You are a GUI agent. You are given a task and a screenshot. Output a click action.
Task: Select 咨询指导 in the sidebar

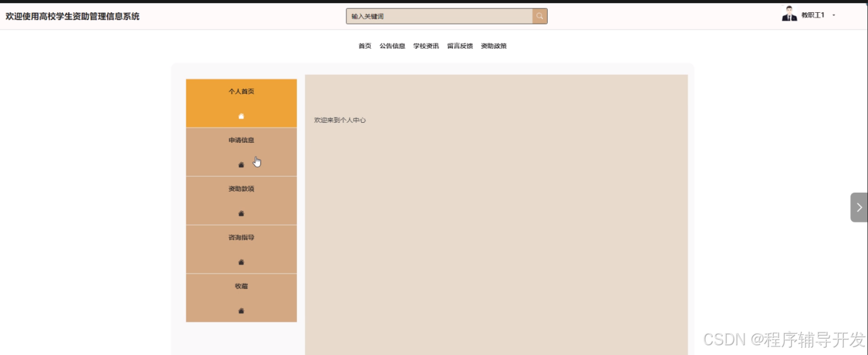point(241,249)
